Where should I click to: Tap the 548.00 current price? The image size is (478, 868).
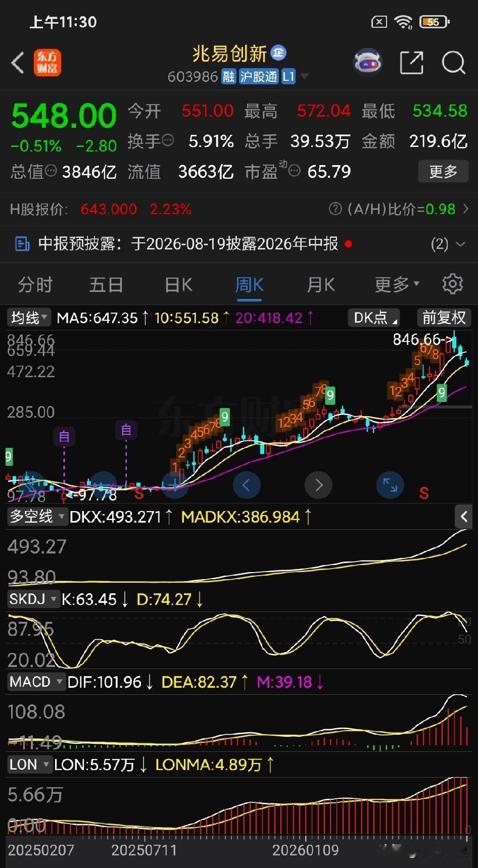(x=64, y=116)
